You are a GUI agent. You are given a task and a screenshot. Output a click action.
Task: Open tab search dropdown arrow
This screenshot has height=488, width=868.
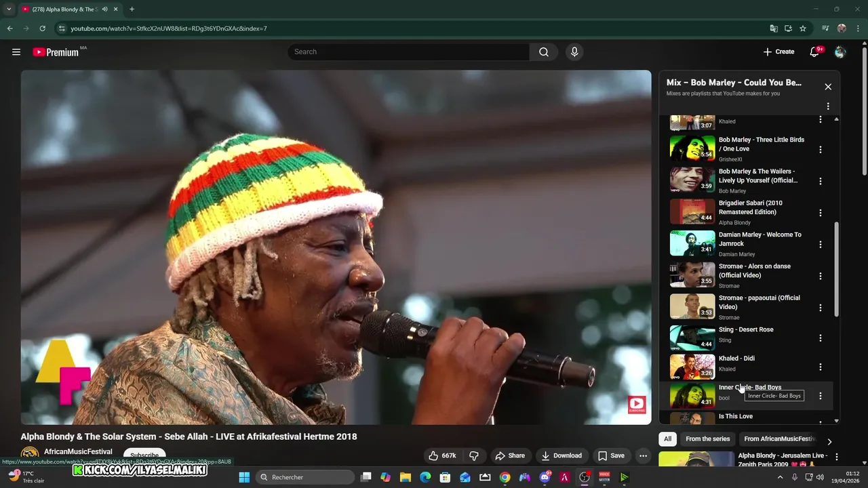[9, 9]
